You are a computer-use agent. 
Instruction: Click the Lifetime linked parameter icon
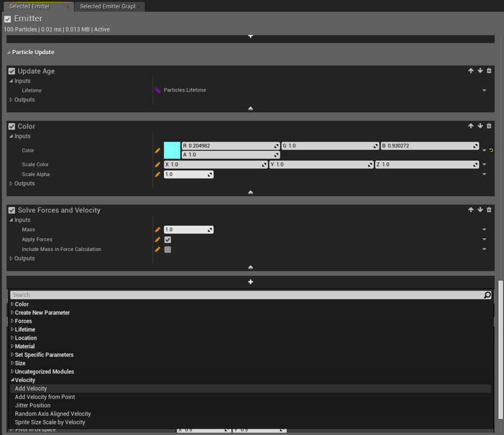[x=157, y=90]
